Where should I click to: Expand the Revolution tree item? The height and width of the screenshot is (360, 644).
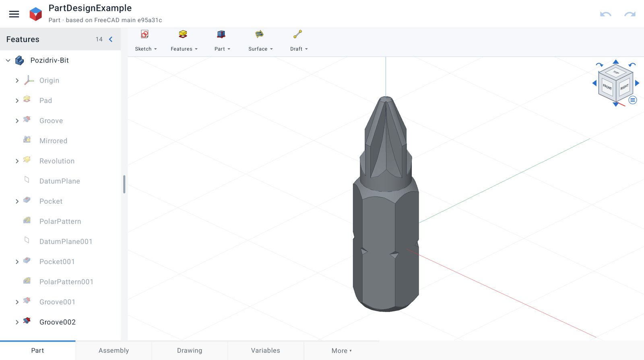pos(17,161)
